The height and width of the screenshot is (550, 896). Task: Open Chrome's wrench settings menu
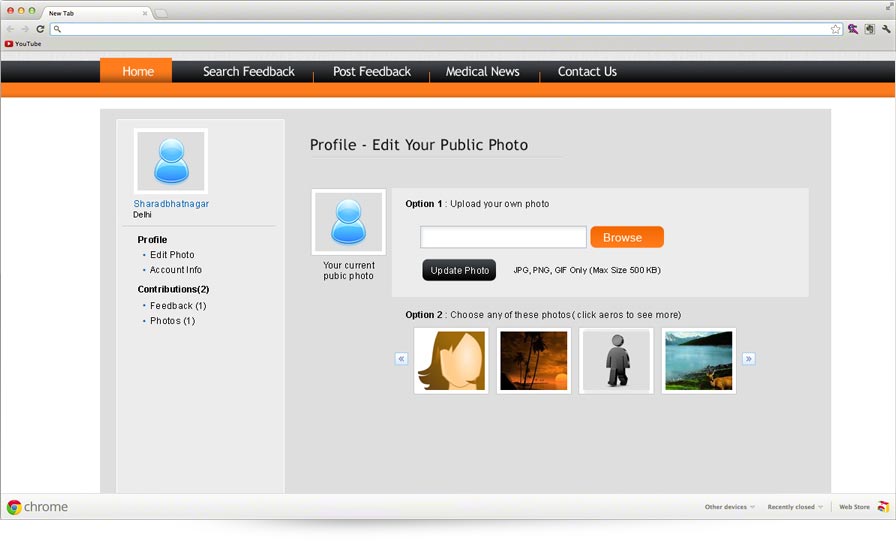886,29
